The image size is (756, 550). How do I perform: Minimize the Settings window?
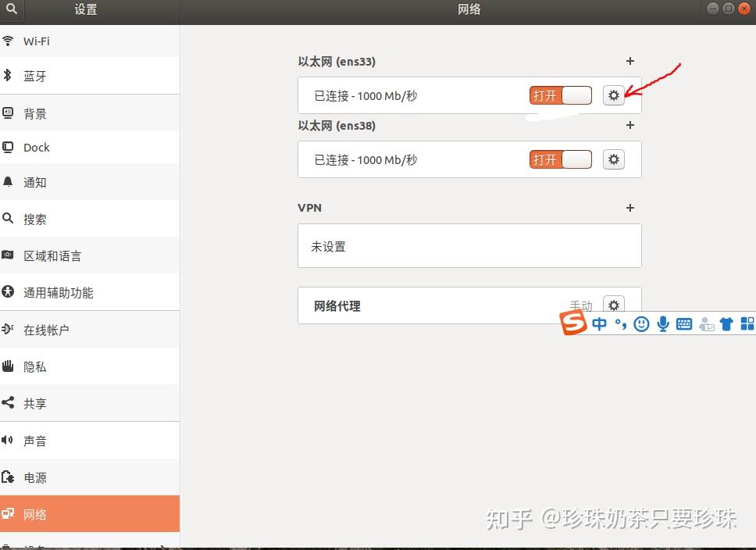712,8
